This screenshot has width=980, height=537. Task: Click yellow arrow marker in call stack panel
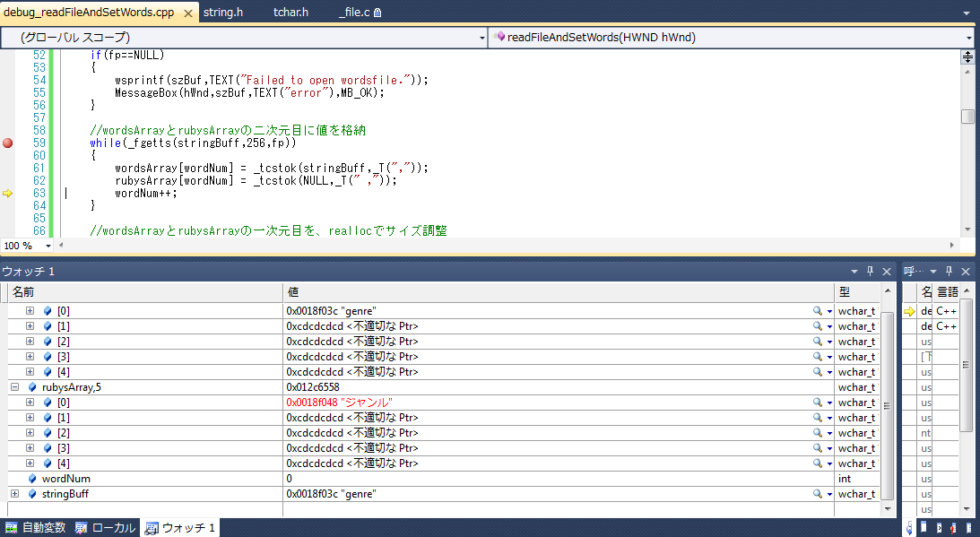click(909, 310)
